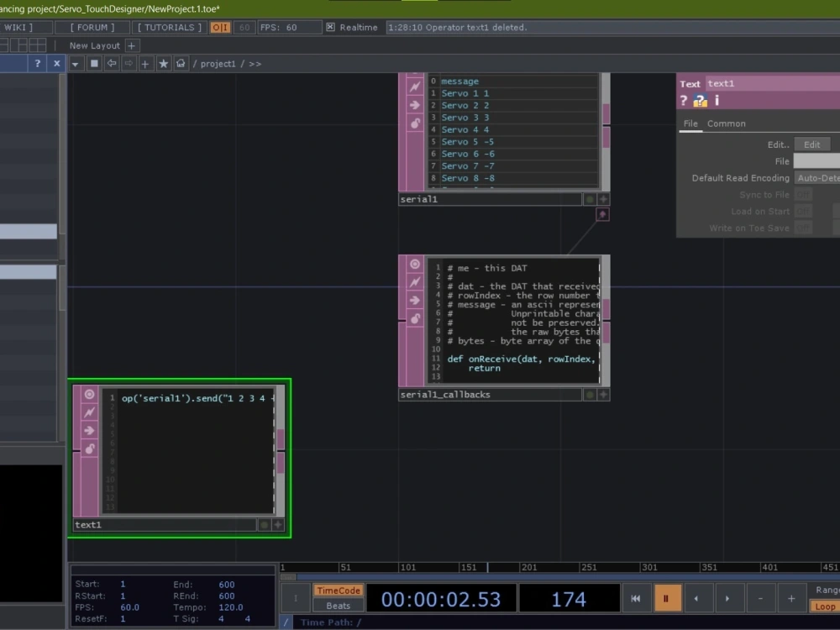Pause playback with the pause button
840x630 pixels.
click(667, 598)
